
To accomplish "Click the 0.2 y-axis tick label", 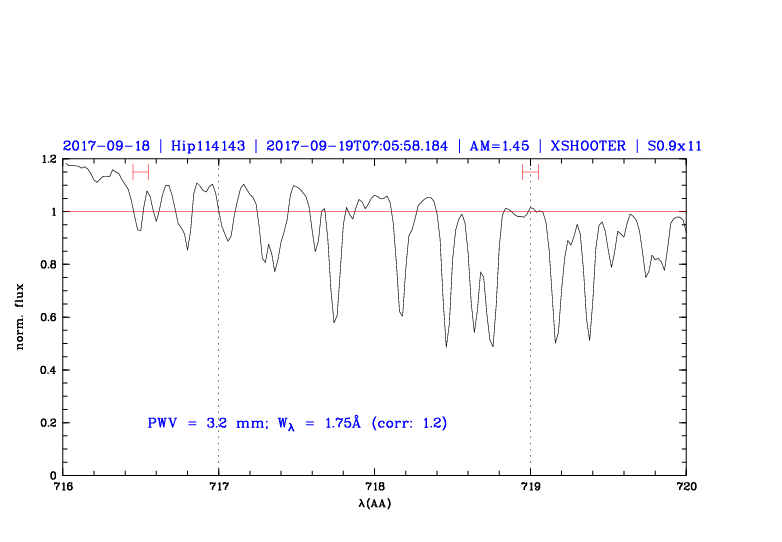I will 47,423.
